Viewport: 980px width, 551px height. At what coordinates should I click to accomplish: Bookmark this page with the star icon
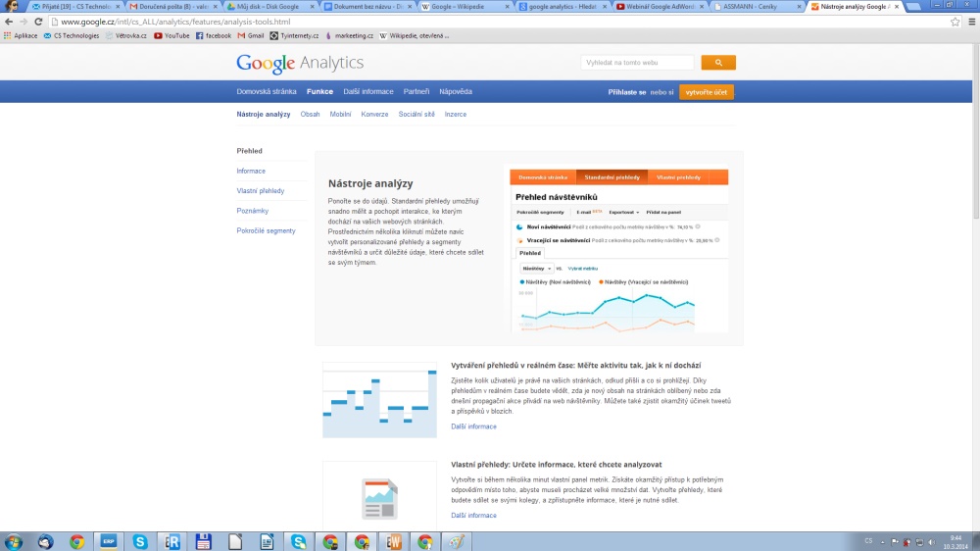955,22
